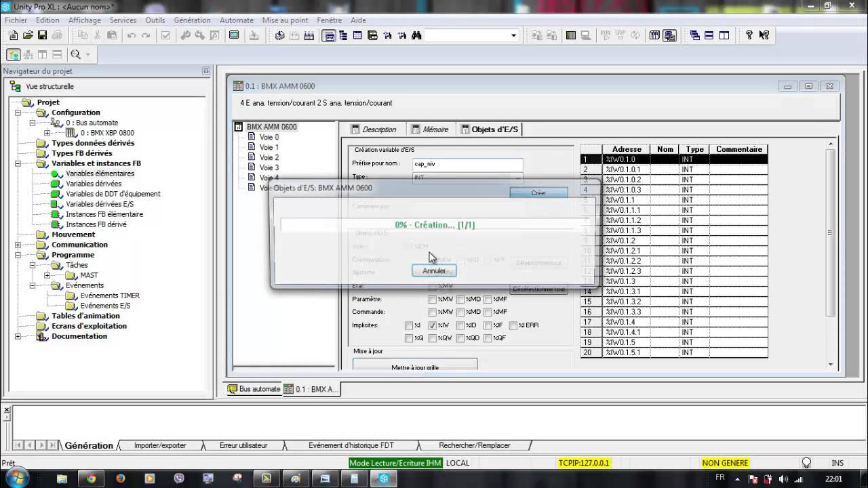This screenshot has width=868, height=488.
Task: Click the simulation mode icon in toolbar
Action: (x=670, y=35)
